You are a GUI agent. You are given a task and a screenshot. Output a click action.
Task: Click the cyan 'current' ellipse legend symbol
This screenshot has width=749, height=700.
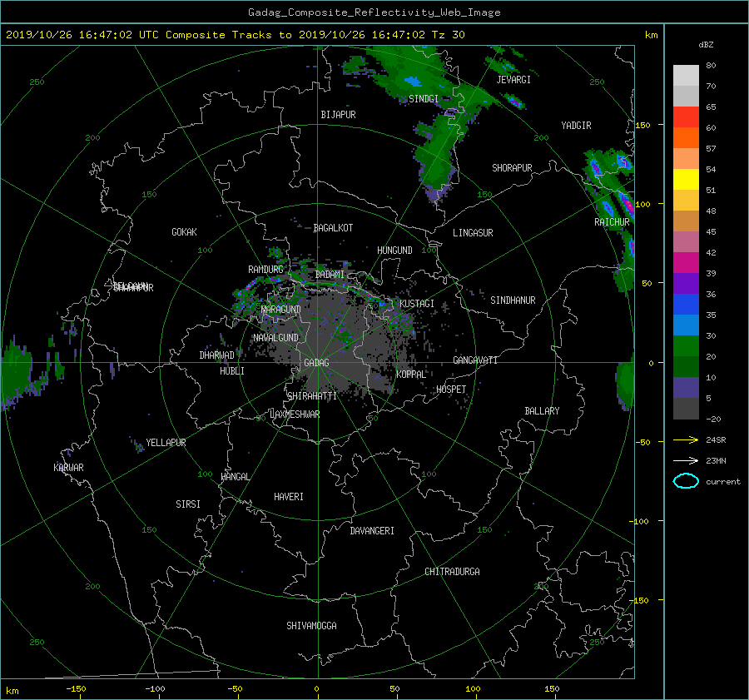pos(686,481)
